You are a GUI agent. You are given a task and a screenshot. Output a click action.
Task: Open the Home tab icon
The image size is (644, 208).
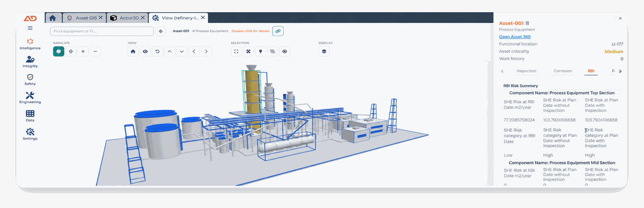tap(52, 18)
